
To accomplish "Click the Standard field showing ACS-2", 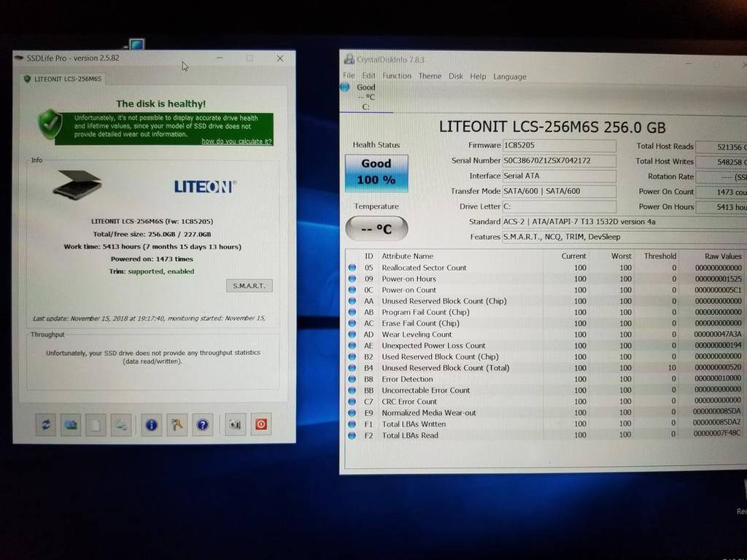I will pyautogui.click(x=624, y=222).
